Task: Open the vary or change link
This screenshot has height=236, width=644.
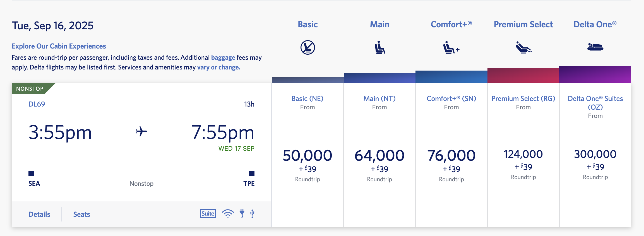Action: [x=219, y=67]
